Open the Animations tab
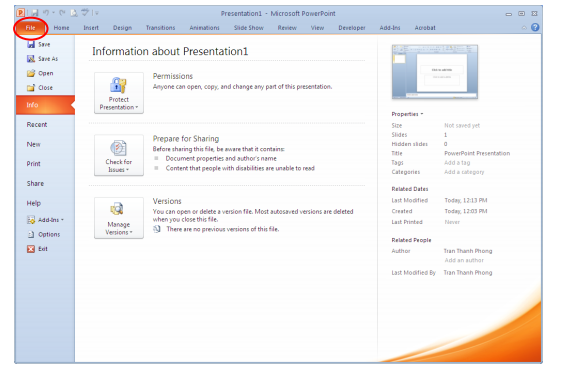This screenshot has width=566, height=374. pyautogui.click(x=204, y=28)
